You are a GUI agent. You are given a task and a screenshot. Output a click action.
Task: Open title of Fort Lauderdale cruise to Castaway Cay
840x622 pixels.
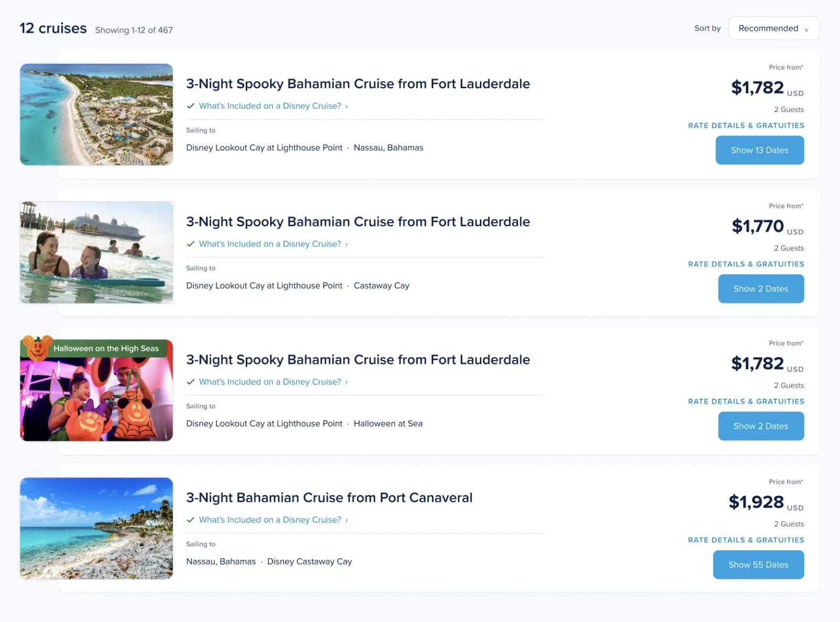tap(358, 222)
